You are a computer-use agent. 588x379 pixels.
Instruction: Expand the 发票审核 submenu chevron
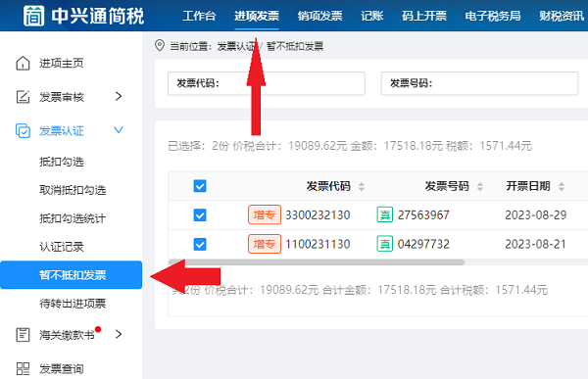[119, 96]
